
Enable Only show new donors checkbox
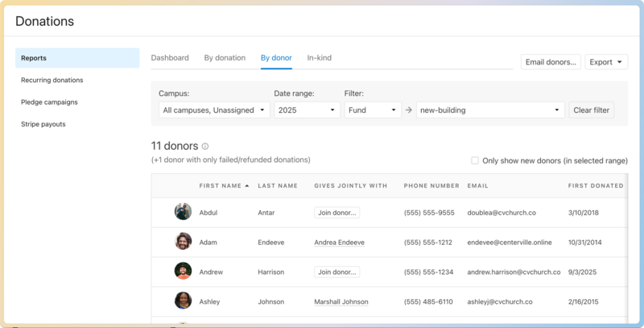[475, 160]
